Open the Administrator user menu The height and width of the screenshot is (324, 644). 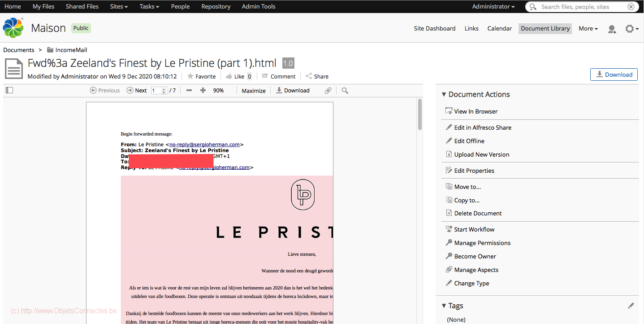[493, 6]
